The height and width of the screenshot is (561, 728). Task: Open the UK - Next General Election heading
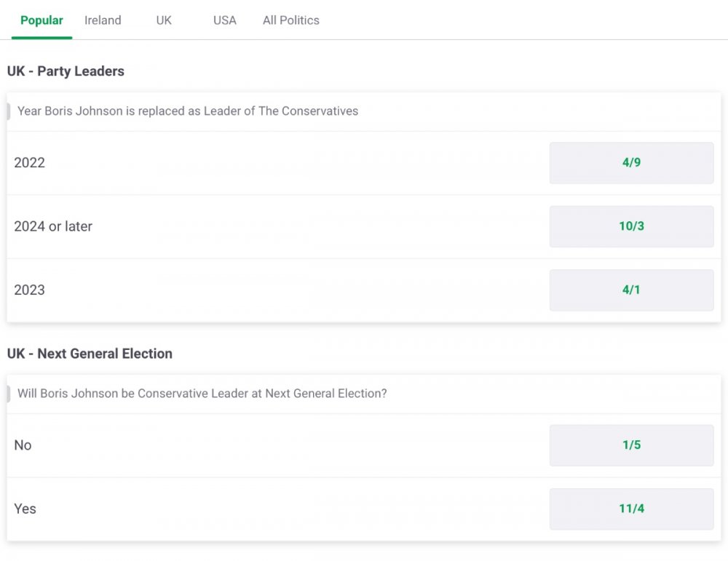(x=90, y=354)
